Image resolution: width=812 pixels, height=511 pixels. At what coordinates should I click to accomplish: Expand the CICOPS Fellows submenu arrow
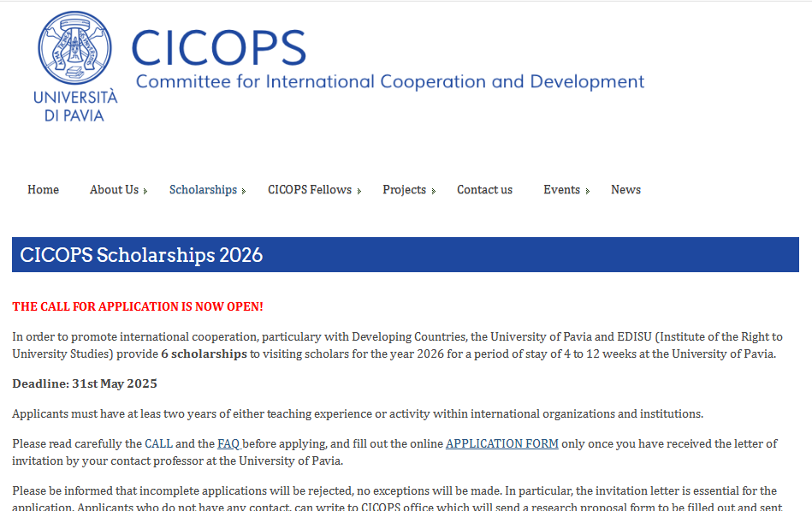(359, 191)
